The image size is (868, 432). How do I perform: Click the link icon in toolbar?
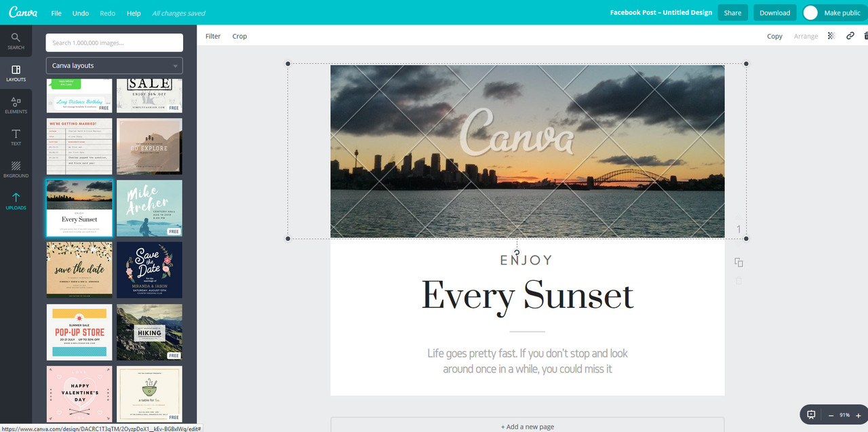[x=850, y=36]
